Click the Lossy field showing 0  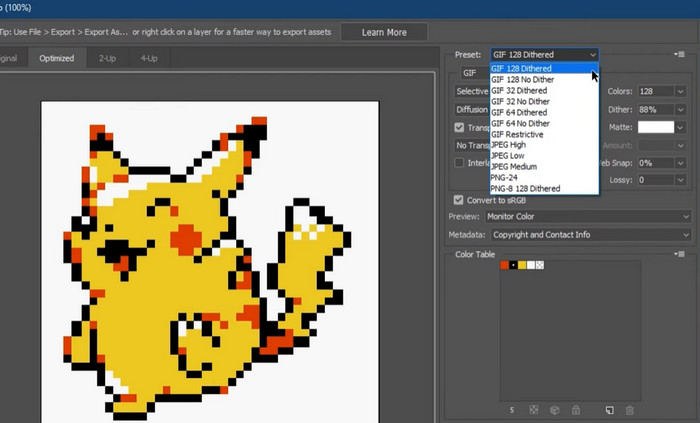tap(656, 180)
